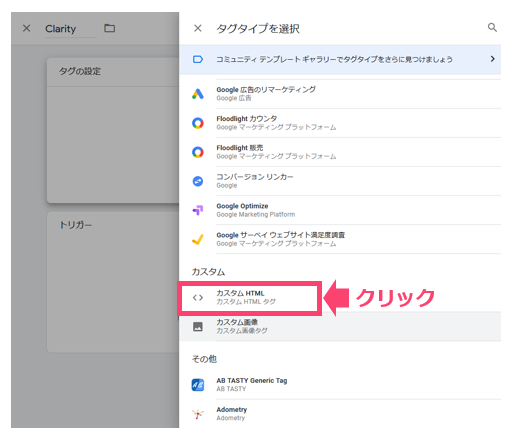The image size is (515, 435).
Task: Open the トリガー card
Action: [113, 282]
